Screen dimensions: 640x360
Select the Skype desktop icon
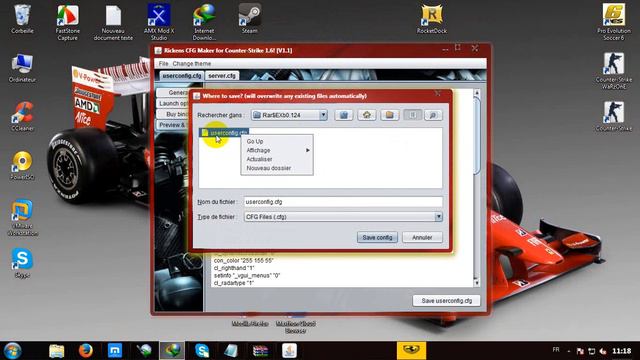click(x=22, y=263)
